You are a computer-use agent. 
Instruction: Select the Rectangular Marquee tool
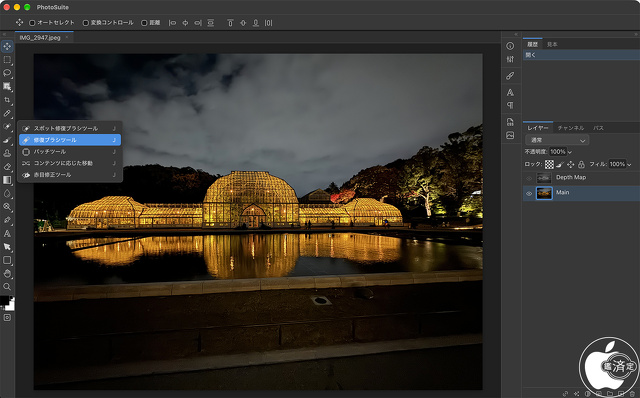click(x=7, y=60)
